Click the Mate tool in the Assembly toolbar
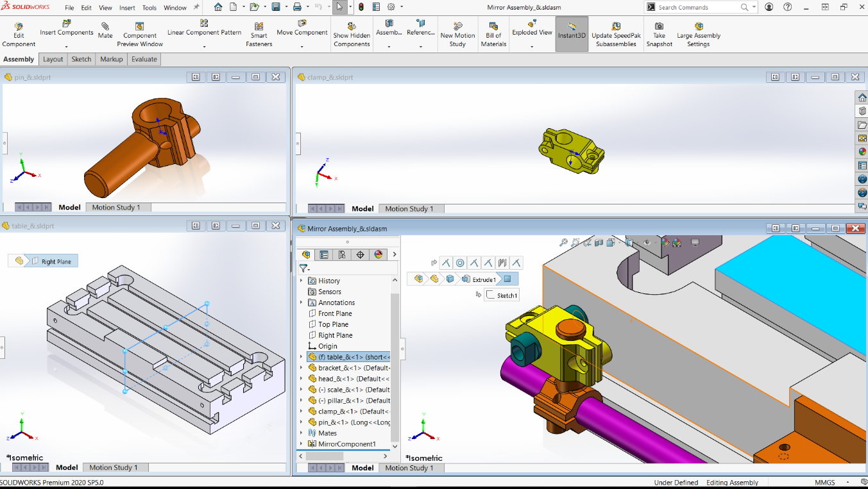This screenshot has height=489, width=868. 105,30
